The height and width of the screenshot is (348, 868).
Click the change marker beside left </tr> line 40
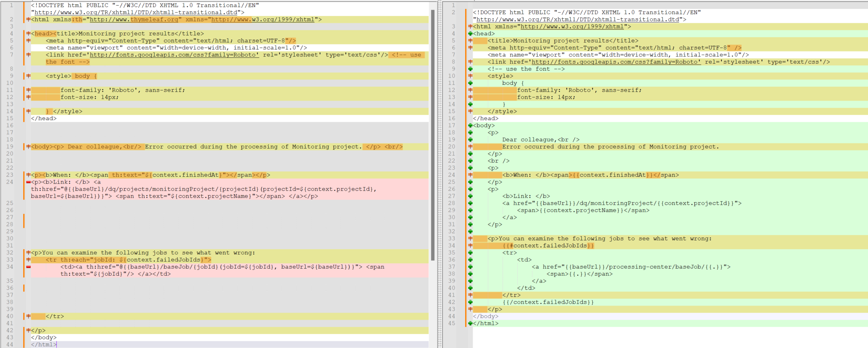(28, 316)
